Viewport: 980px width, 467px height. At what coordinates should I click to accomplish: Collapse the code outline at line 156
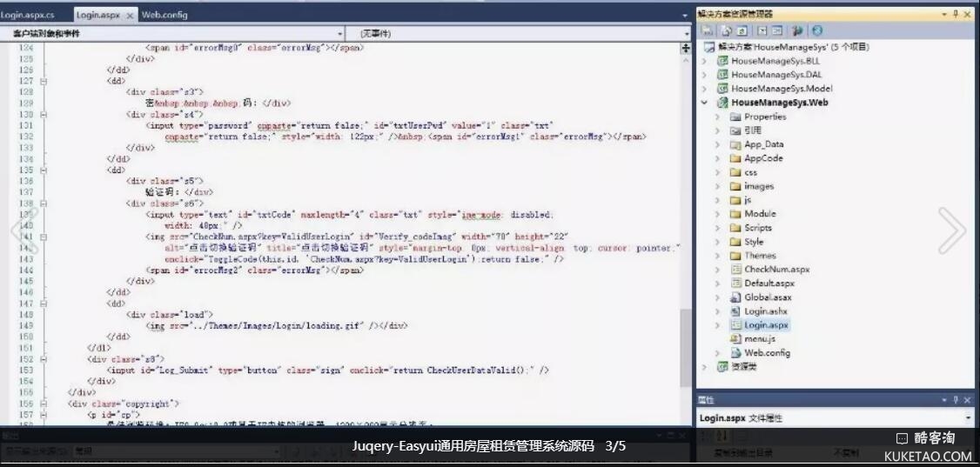coord(44,404)
